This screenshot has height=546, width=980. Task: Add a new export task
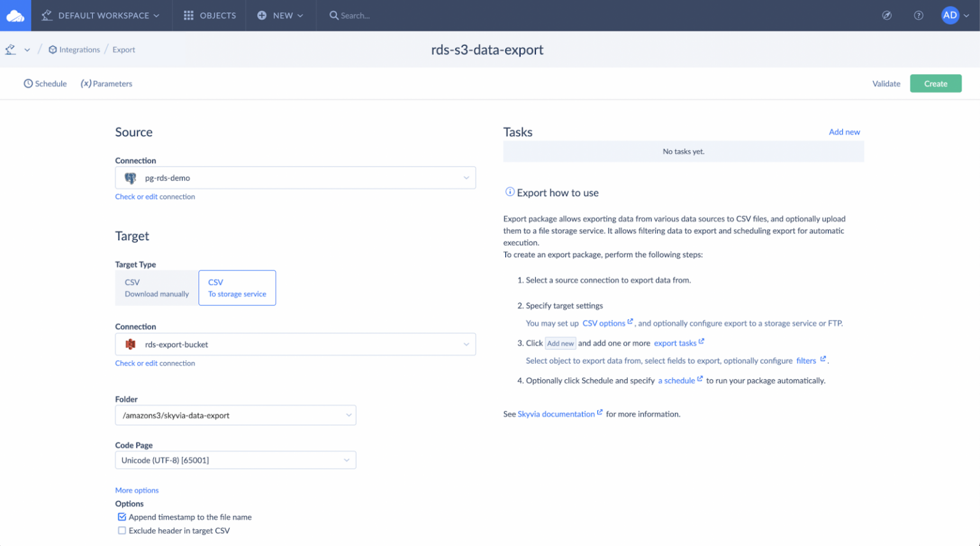click(x=844, y=132)
